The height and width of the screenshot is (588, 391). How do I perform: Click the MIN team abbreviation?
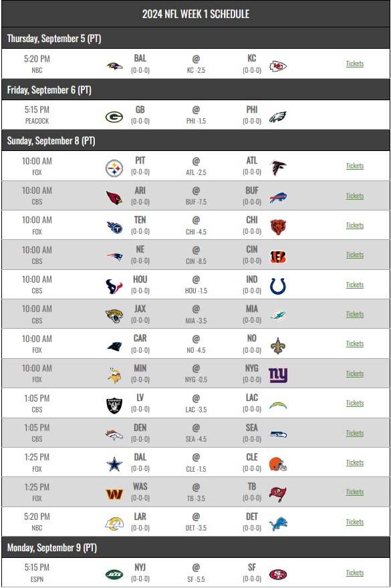pyautogui.click(x=140, y=368)
